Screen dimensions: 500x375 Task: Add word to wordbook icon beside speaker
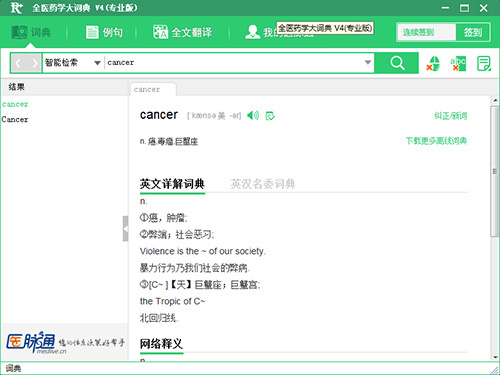270,116
